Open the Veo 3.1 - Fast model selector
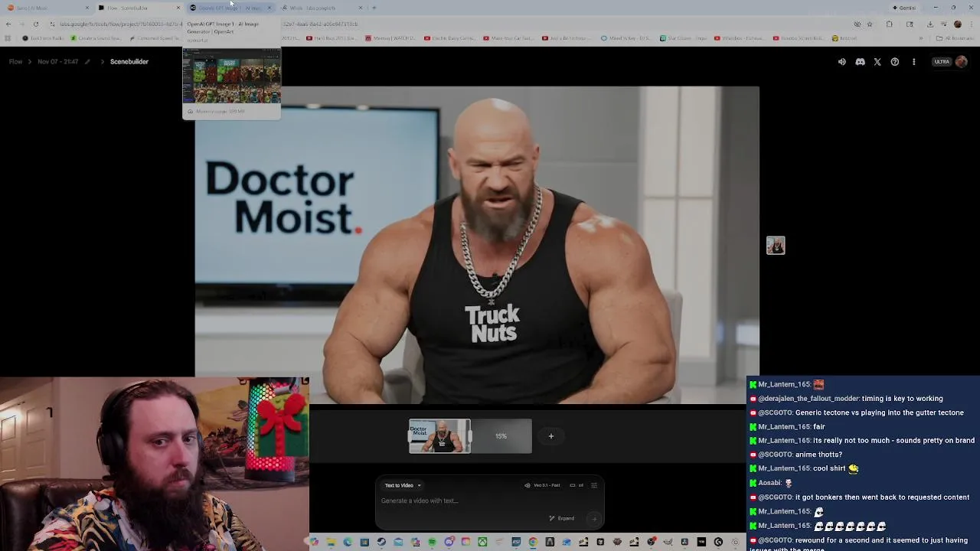The image size is (980, 551). tap(542, 485)
